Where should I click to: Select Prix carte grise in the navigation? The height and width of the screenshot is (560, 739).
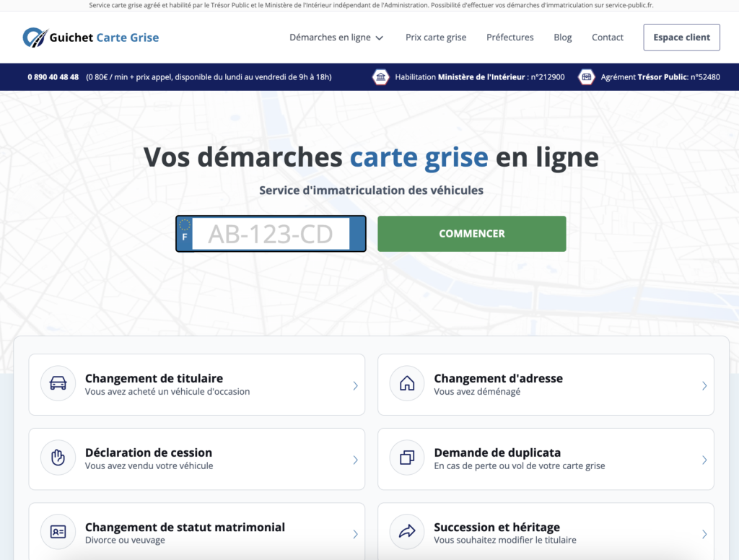(436, 37)
